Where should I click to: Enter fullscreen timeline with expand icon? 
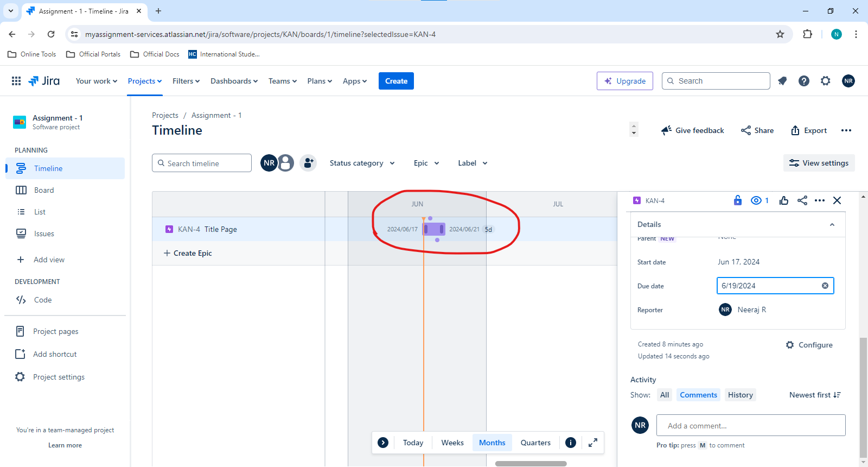(593, 443)
